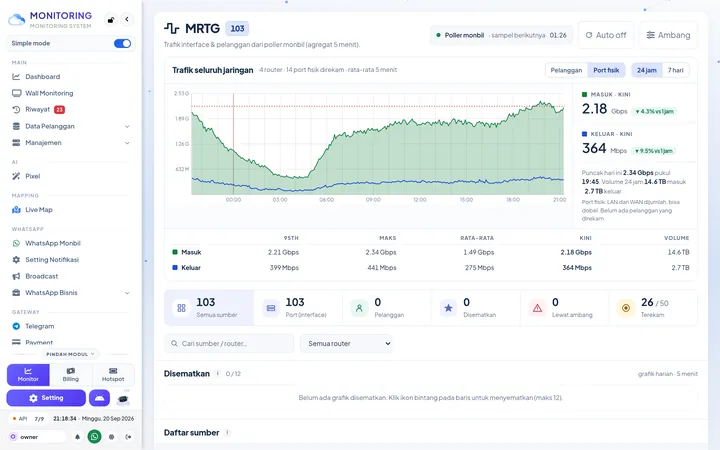Viewport: 720px width, 450px height.
Task: Expand the Manajemen menu chevron
Action: pyautogui.click(x=127, y=143)
